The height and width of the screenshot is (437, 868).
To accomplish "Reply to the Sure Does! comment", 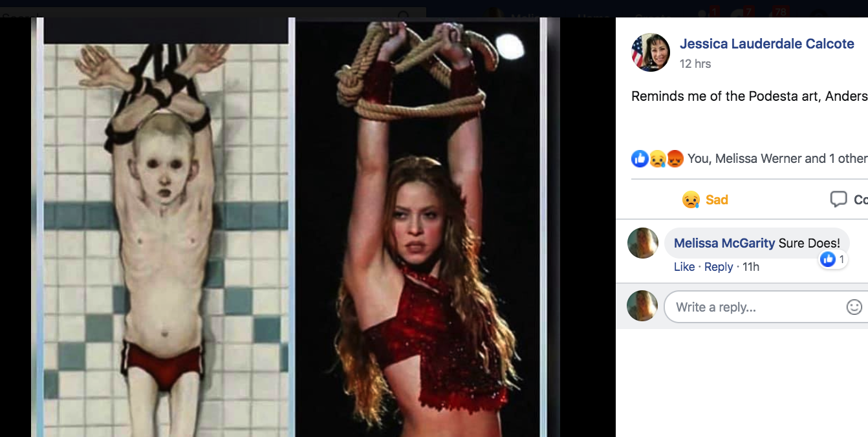I will 719,267.
